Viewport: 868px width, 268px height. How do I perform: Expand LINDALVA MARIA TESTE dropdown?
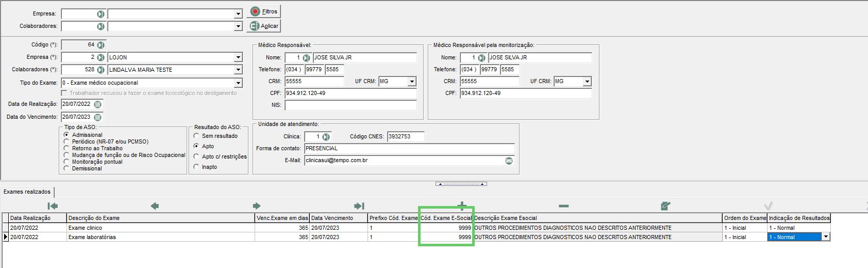pos(238,70)
